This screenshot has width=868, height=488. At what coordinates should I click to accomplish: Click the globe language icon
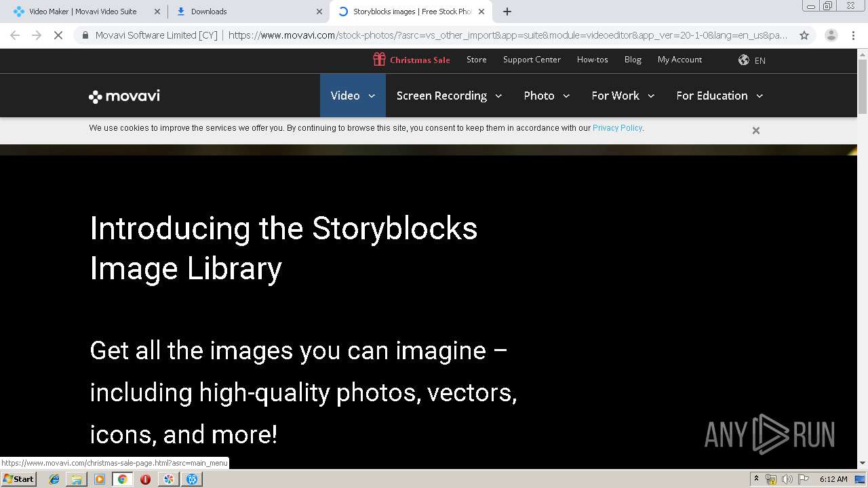(744, 60)
